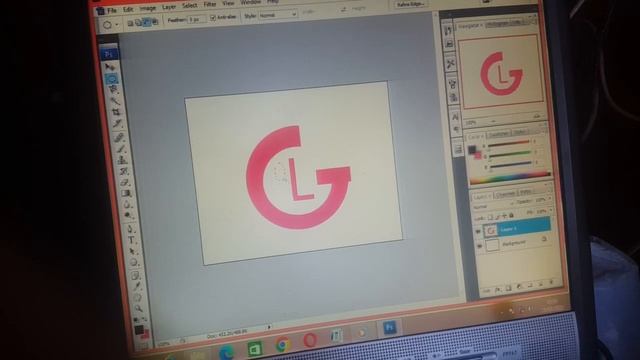Image resolution: width=640 pixels, height=360 pixels.
Task: Select the Crop tool
Action: point(117,111)
